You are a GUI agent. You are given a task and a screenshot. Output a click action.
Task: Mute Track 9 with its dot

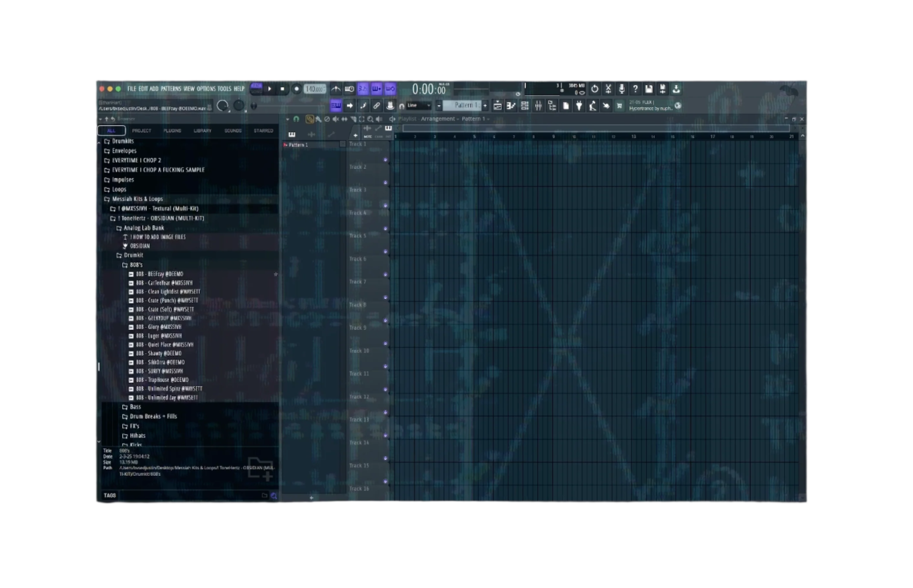pos(385,343)
